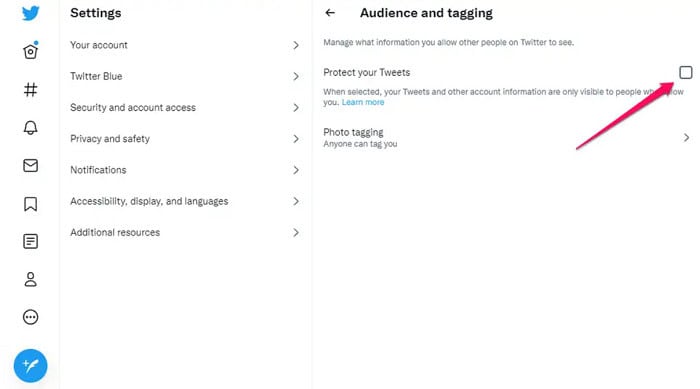
Task: Expand Your account chevron arrow
Action: (x=296, y=45)
